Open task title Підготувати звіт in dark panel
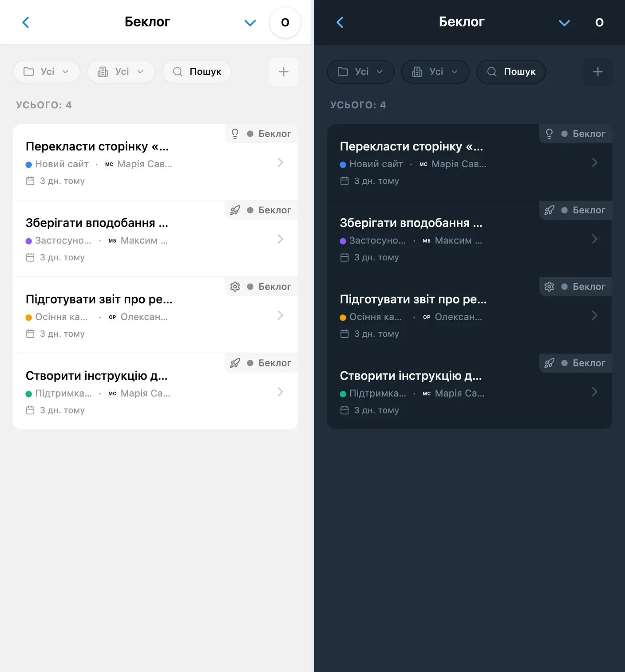This screenshot has height=672, width=625. coord(413,299)
